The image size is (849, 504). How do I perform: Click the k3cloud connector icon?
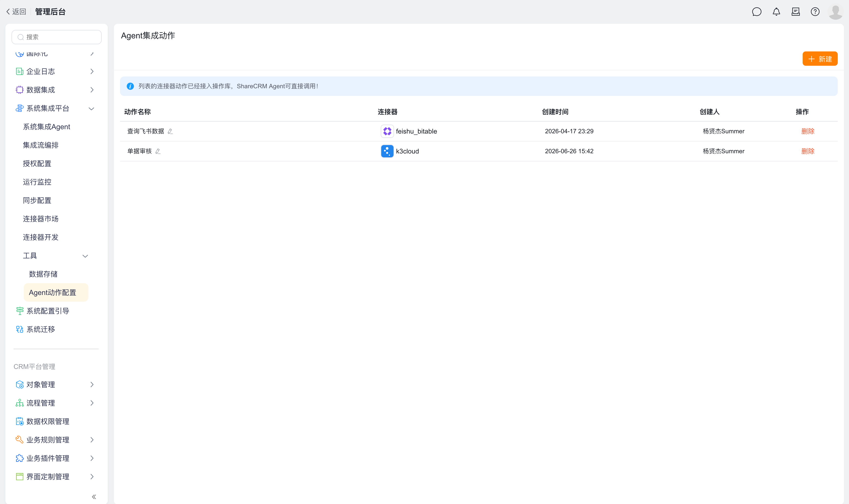pos(387,151)
